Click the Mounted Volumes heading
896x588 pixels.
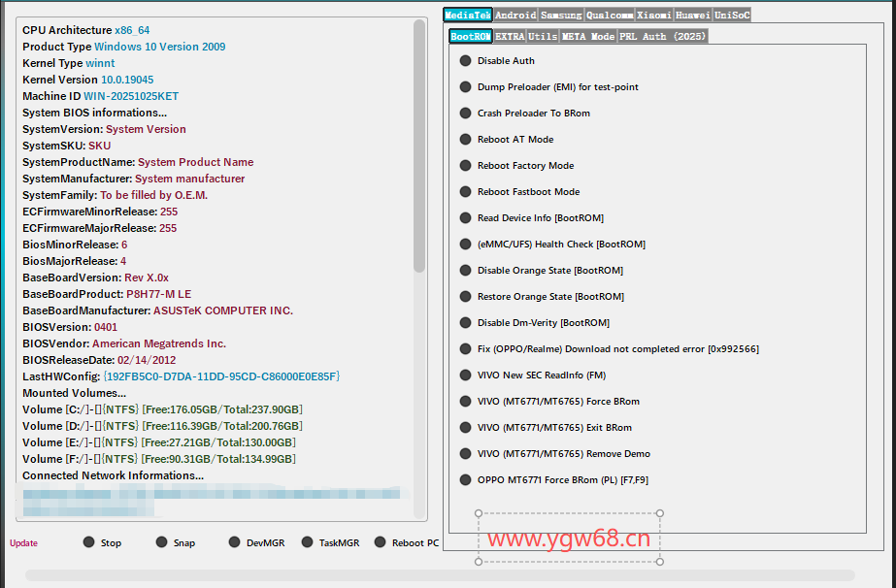point(75,393)
